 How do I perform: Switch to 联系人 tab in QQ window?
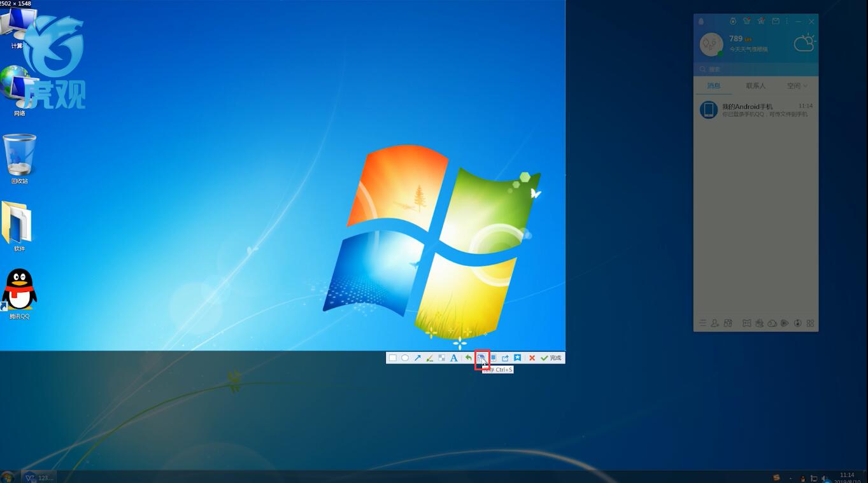tap(756, 86)
